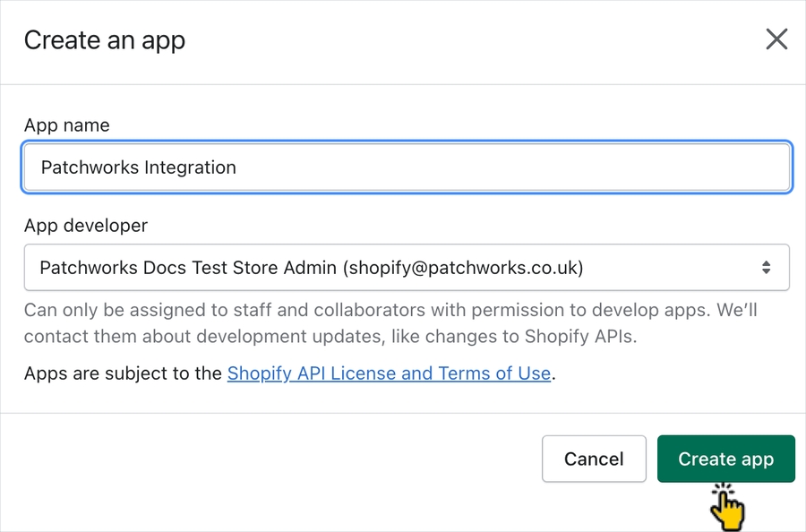Open the App developer dropdown
The width and height of the screenshot is (806, 532).
click(x=407, y=267)
